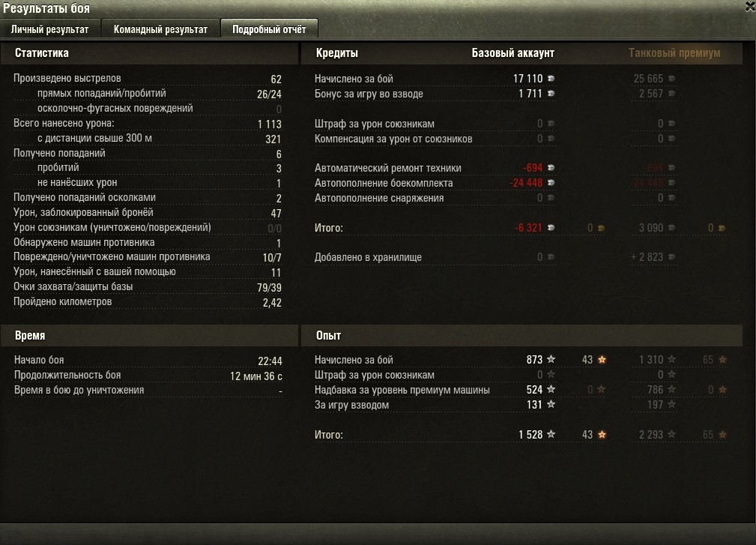Click credits icon beside platoon bonus 1 711
The width and height of the screenshot is (756, 545).
pyautogui.click(x=551, y=93)
